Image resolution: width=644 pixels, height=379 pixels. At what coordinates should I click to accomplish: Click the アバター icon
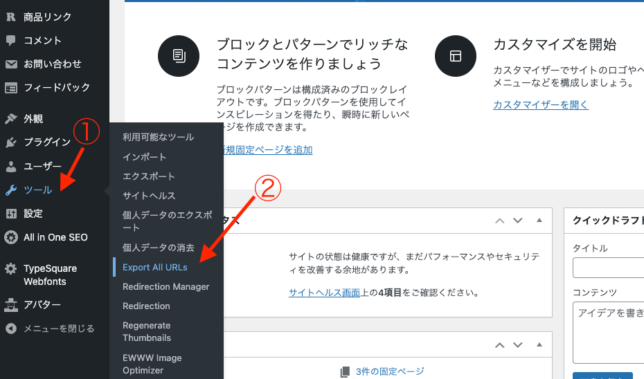click(x=11, y=305)
